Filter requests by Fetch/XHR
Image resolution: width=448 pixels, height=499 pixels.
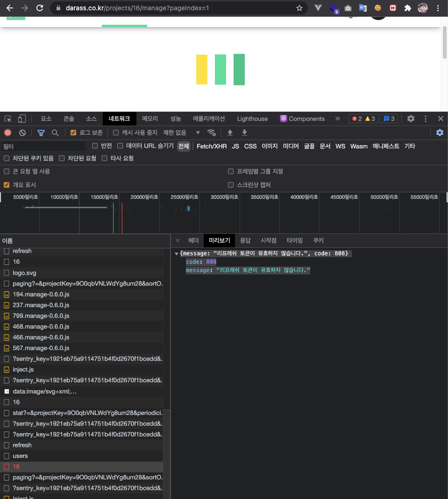[212, 146]
